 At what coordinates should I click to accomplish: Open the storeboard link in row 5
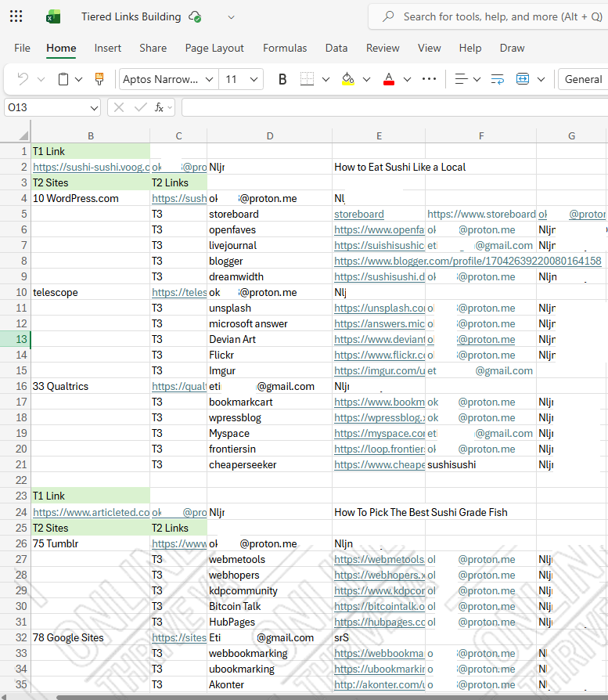358,214
